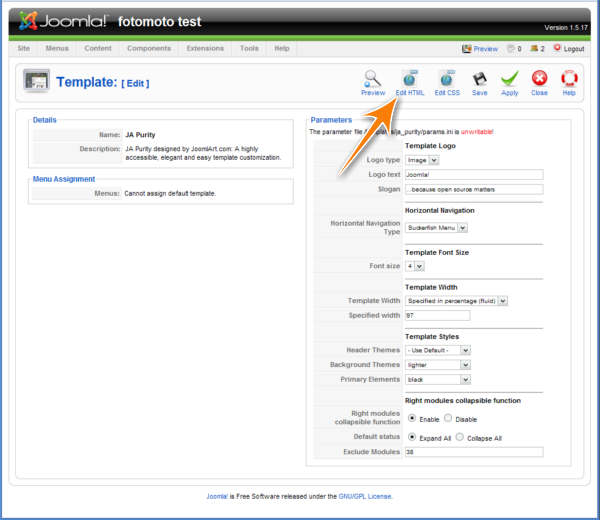This screenshot has width=600, height=520.
Task: Open the Content menu
Action: (x=98, y=48)
